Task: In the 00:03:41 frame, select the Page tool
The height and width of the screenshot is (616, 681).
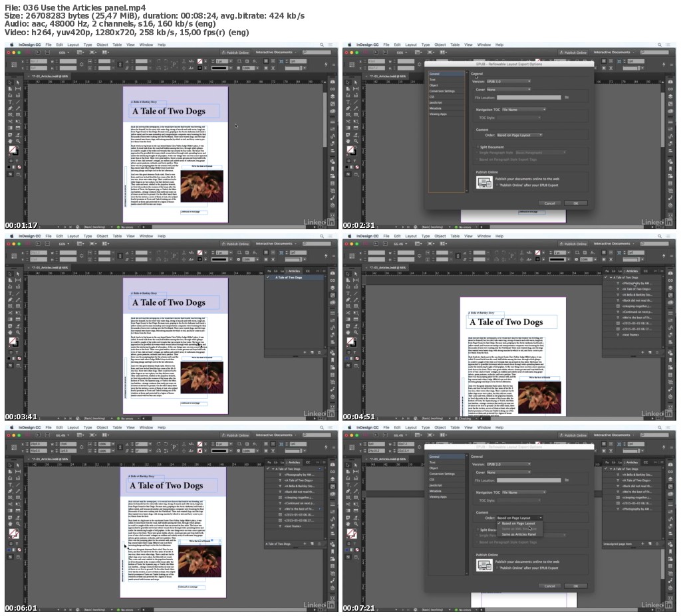Action: tap(9, 280)
